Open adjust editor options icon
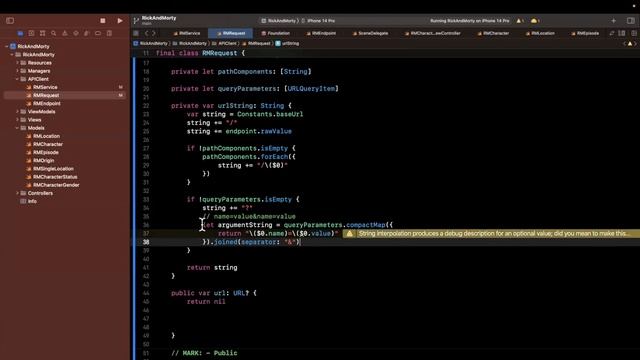The width and height of the screenshot is (640, 360). tap(622, 33)
